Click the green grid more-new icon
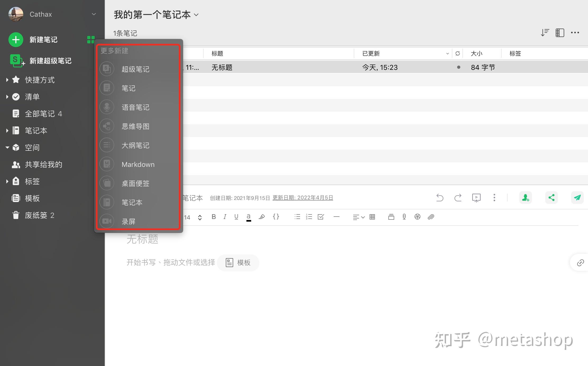Image resolution: width=588 pixels, height=366 pixels. click(x=91, y=40)
